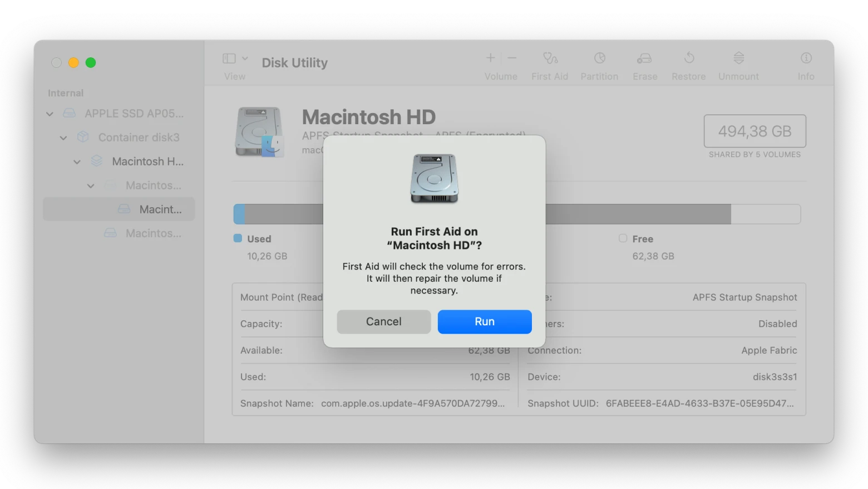The image size is (868, 489).
Task: Open the View options dropdown chevron
Action: pos(245,58)
